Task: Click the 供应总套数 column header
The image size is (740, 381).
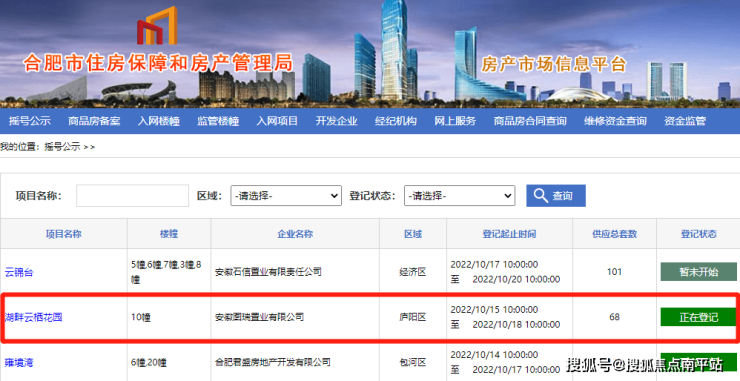Action: (614, 234)
